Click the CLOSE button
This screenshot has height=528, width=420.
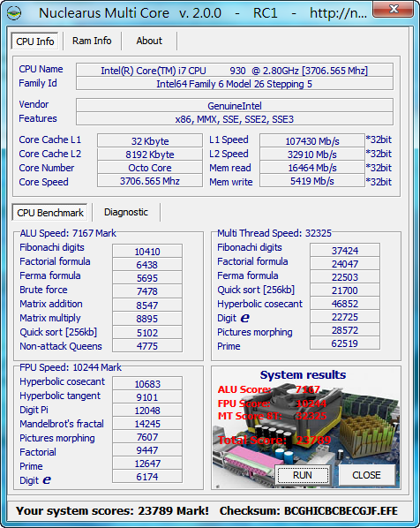[x=366, y=475]
